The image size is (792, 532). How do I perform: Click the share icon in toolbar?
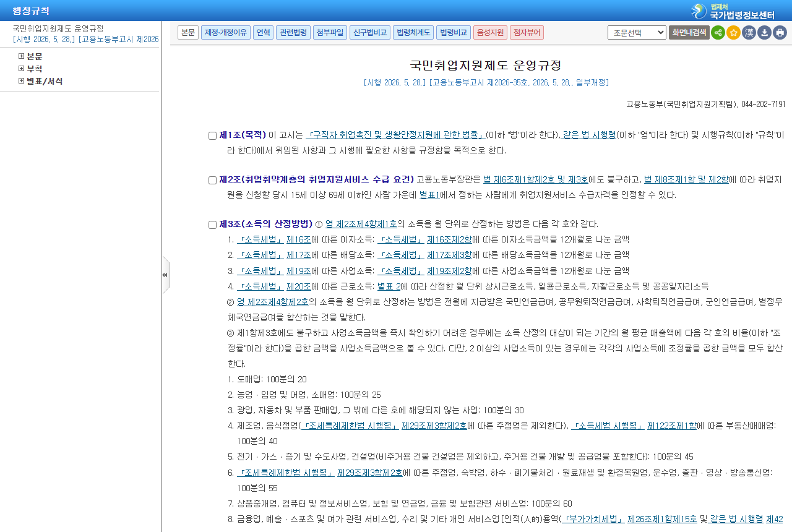(x=718, y=32)
